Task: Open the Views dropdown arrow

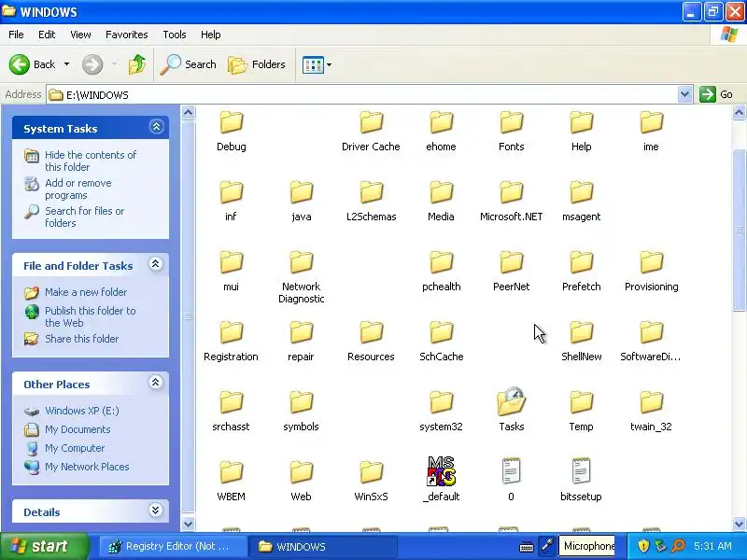Action: pos(329,64)
